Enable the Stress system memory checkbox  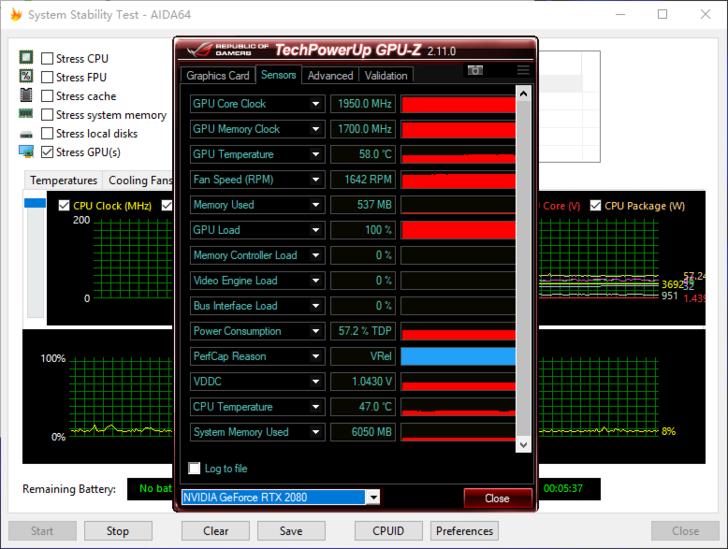[47, 115]
